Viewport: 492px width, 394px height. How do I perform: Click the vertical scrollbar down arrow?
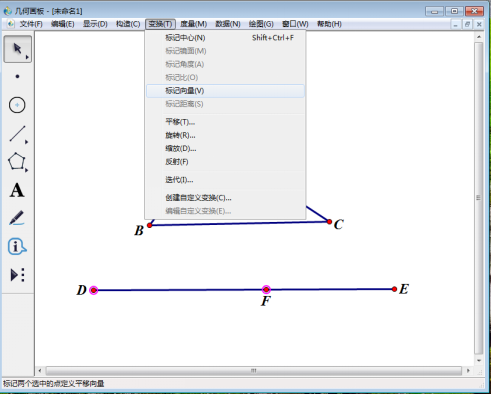click(x=479, y=360)
